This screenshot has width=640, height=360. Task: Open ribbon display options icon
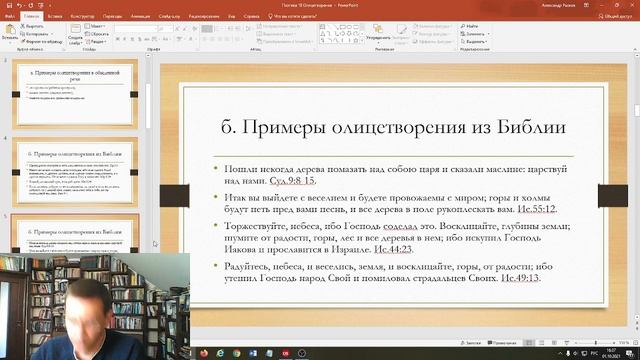click(x=586, y=5)
